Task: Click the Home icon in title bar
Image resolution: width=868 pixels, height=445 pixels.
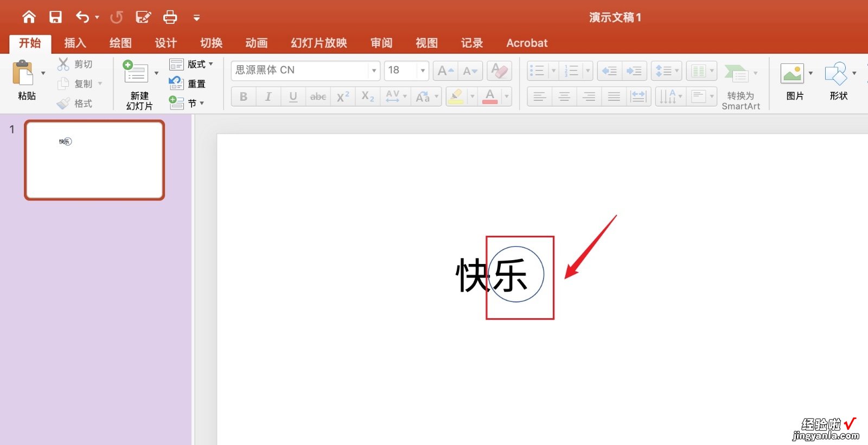Action: pyautogui.click(x=29, y=17)
